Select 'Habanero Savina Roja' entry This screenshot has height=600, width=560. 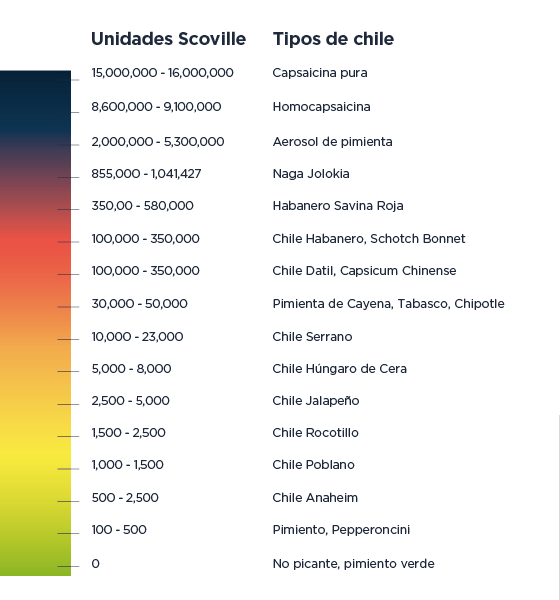click(338, 206)
